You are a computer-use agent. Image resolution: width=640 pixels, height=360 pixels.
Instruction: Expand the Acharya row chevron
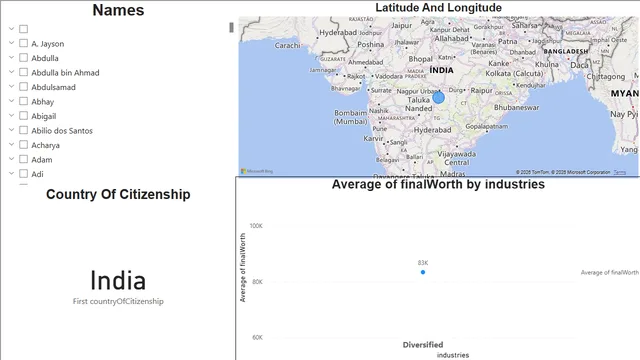[x=11, y=144]
